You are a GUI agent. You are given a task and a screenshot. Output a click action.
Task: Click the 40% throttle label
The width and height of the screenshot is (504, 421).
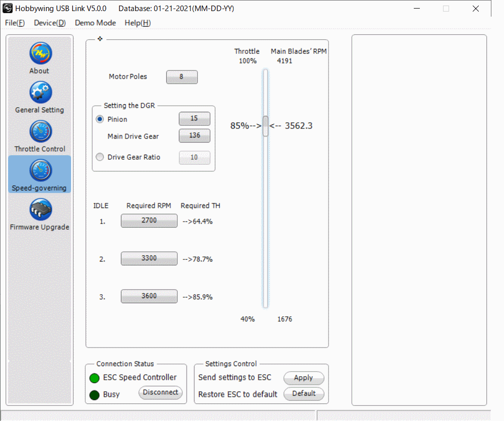click(247, 319)
